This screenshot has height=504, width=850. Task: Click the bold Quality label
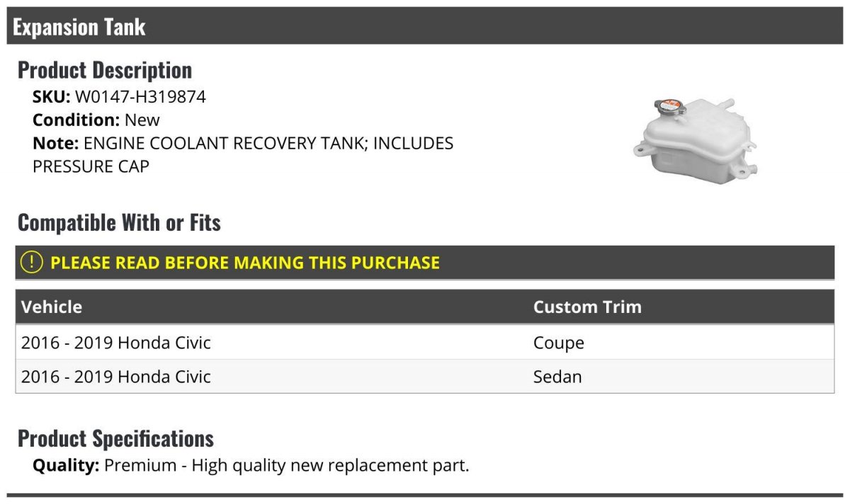coord(66,466)
